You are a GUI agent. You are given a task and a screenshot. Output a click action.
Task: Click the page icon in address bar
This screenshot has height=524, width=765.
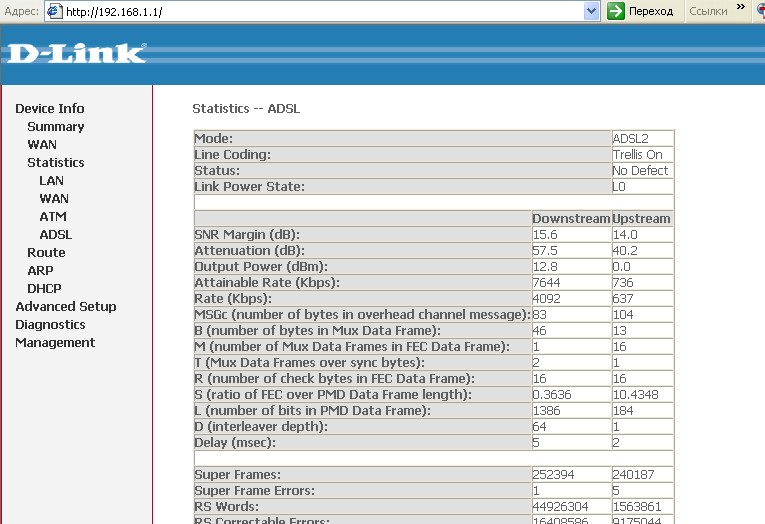tap(55, 11)
